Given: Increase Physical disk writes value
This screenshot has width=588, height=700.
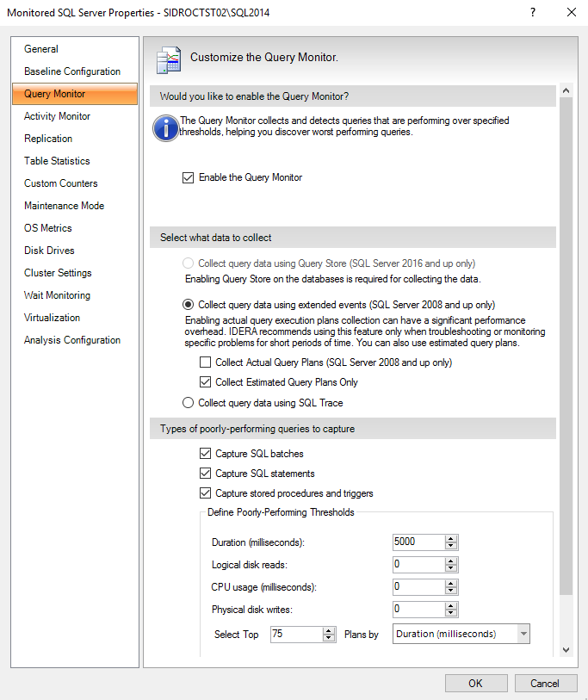Looking at the screenshot, I should [451, 606].
